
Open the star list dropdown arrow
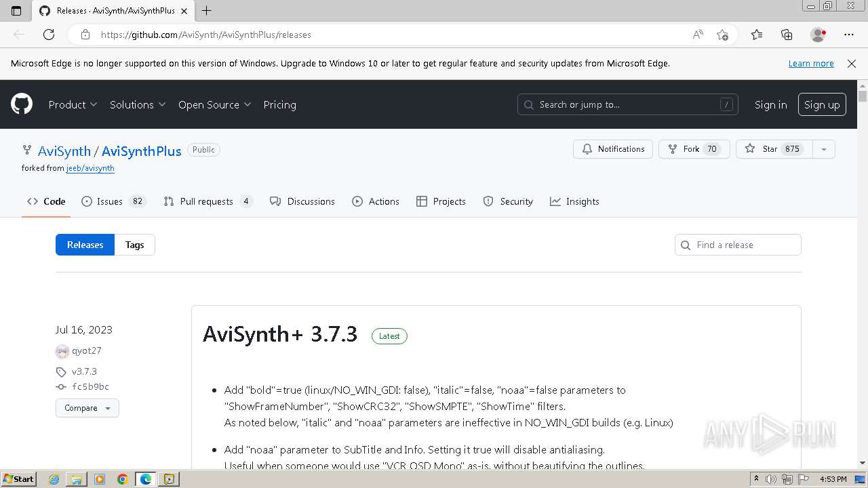(x=823, y=149)
